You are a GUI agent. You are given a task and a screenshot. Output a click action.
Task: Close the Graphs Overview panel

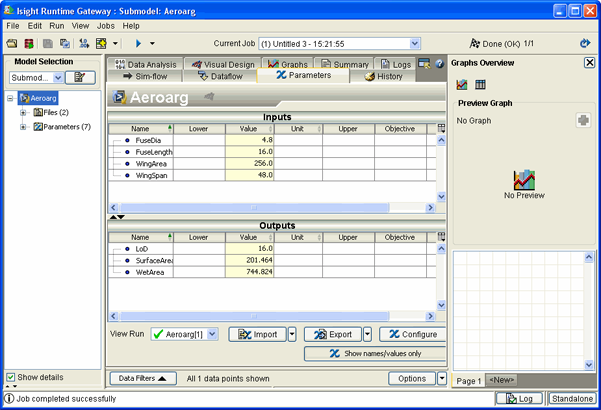589,62
